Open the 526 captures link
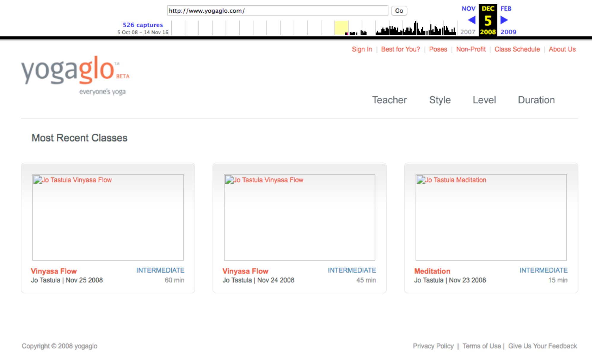Screen dimensions: 592x364 (143, 25)
